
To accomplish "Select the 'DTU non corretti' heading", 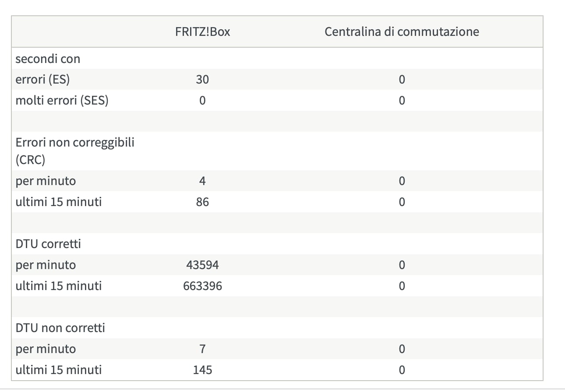I will (x=60, y=328).
